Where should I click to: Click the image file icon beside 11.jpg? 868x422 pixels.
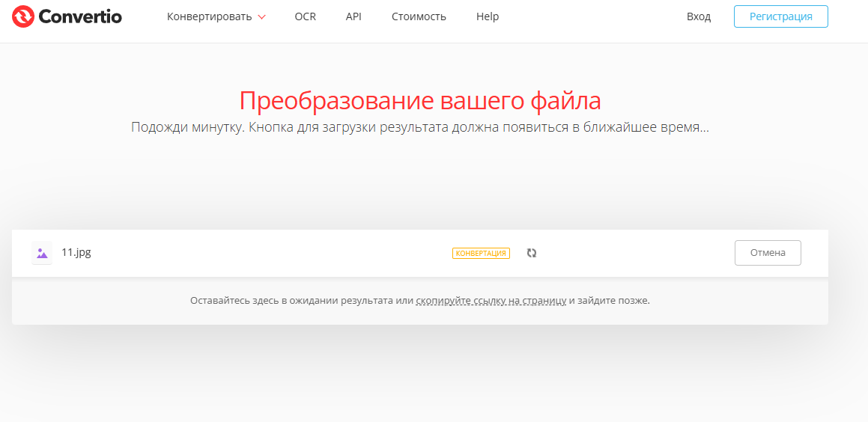point(42,253)
